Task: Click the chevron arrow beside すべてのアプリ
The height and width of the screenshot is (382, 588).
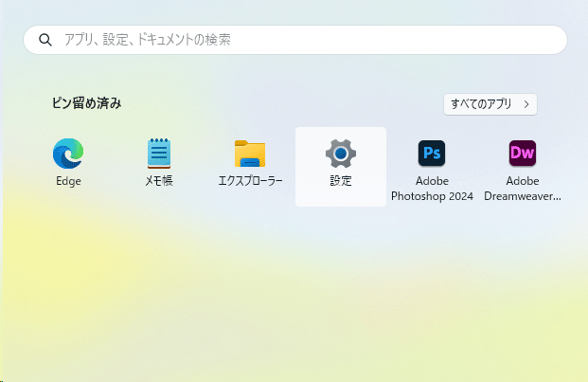Action: click(x=526, y=103)
